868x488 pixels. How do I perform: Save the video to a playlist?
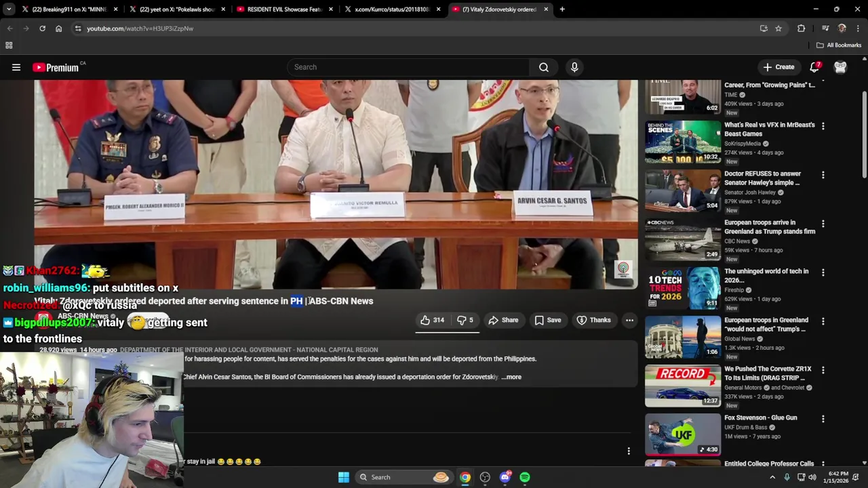coord(547,320)
